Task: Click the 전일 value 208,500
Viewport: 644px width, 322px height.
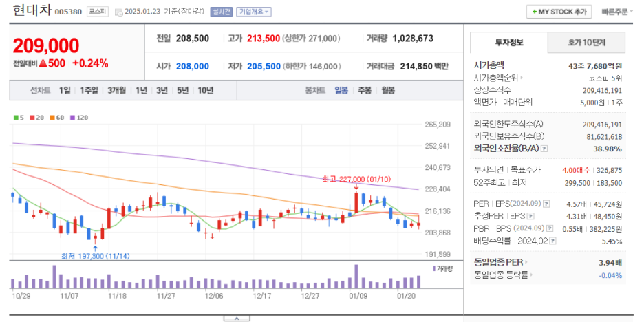Action: point(193,39)
